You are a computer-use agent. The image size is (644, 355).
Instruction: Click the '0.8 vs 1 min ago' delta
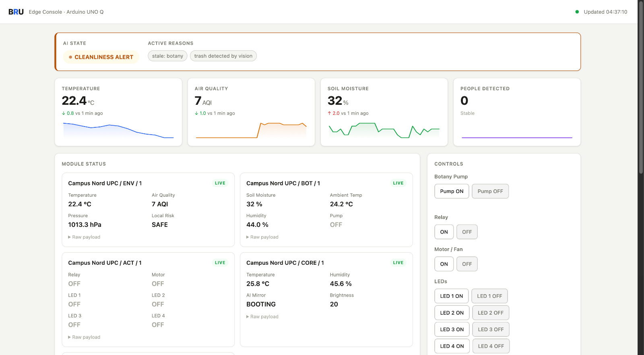pos(83,114)
